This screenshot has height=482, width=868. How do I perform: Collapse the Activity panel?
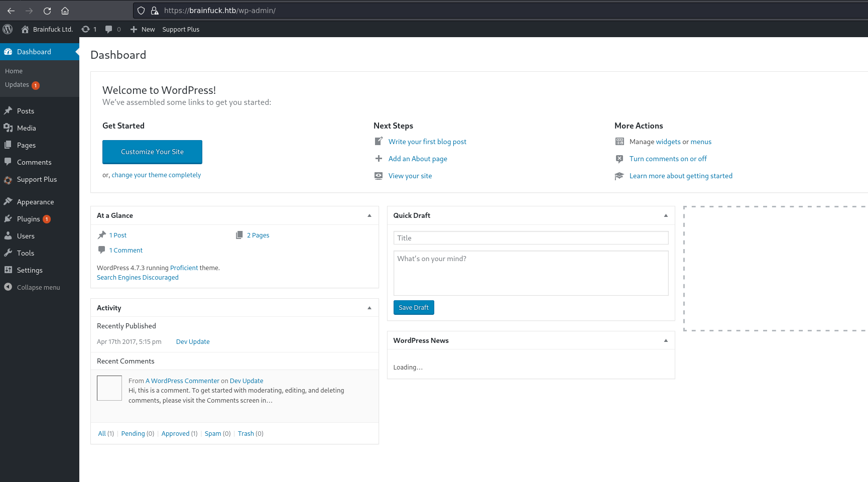[x=369, y=308]
